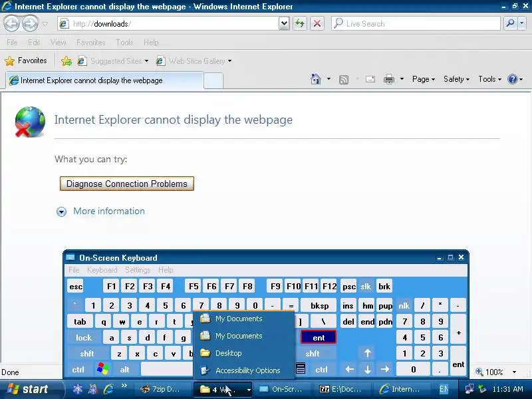Click the globe error icon

(x=29, y=122)
